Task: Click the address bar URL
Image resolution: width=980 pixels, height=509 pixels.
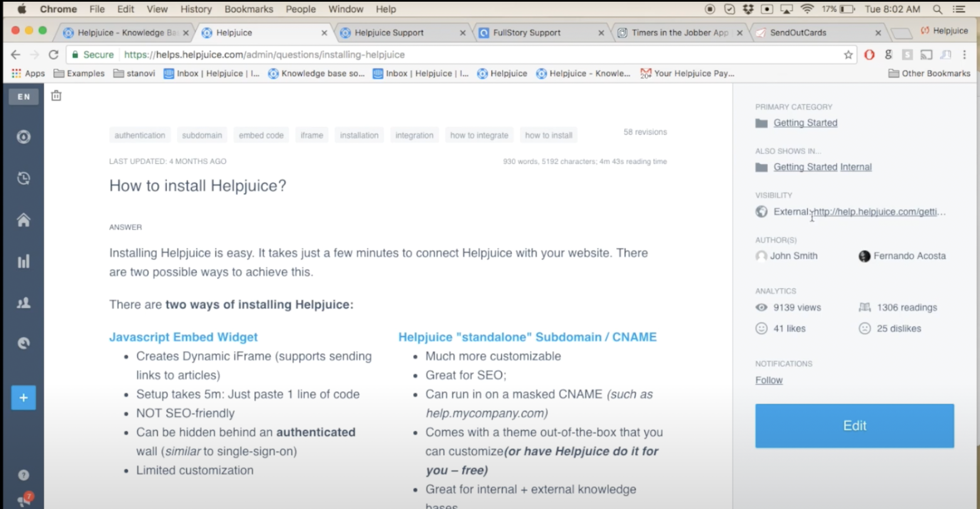Action: coord(264,54)
